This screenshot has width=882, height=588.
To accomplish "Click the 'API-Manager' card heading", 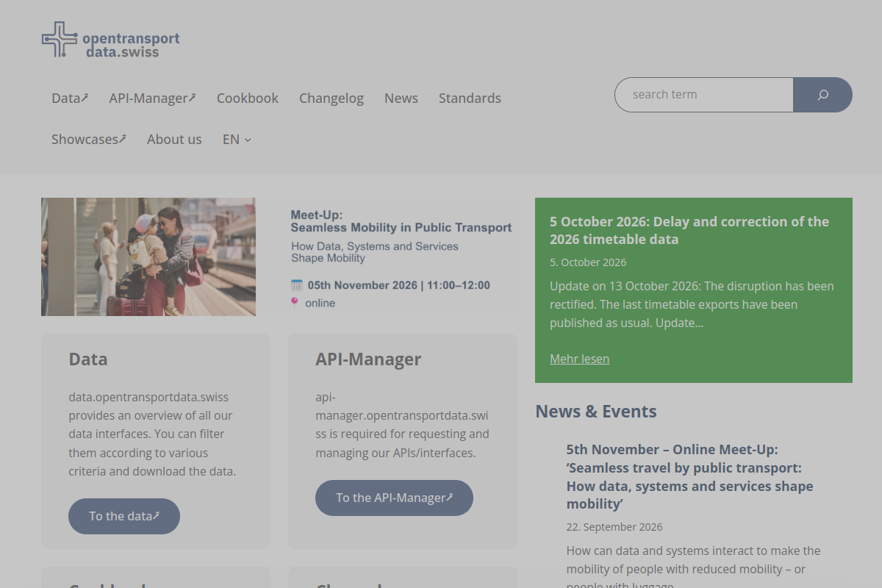I will [x=368, y=359].
